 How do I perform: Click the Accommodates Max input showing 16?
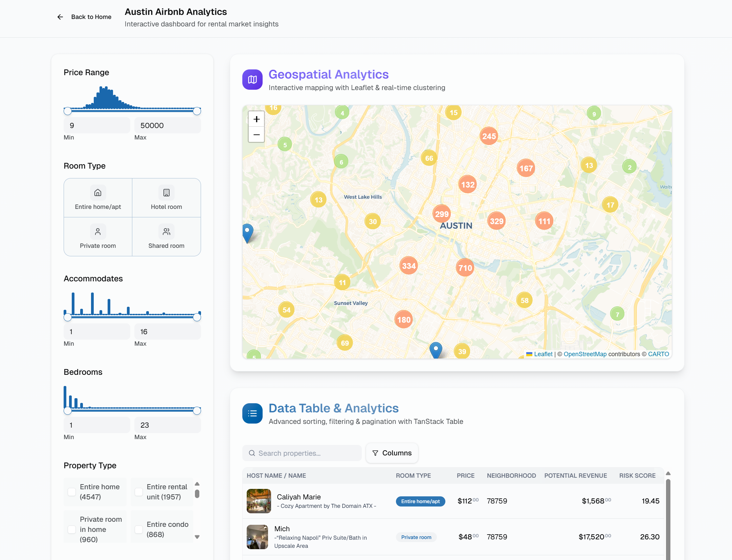point(168,331)
